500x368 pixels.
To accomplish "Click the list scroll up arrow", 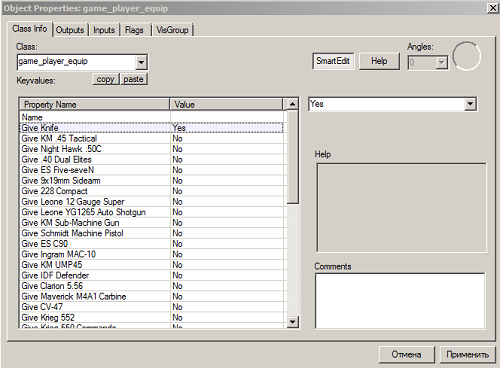I will [292, 104].
